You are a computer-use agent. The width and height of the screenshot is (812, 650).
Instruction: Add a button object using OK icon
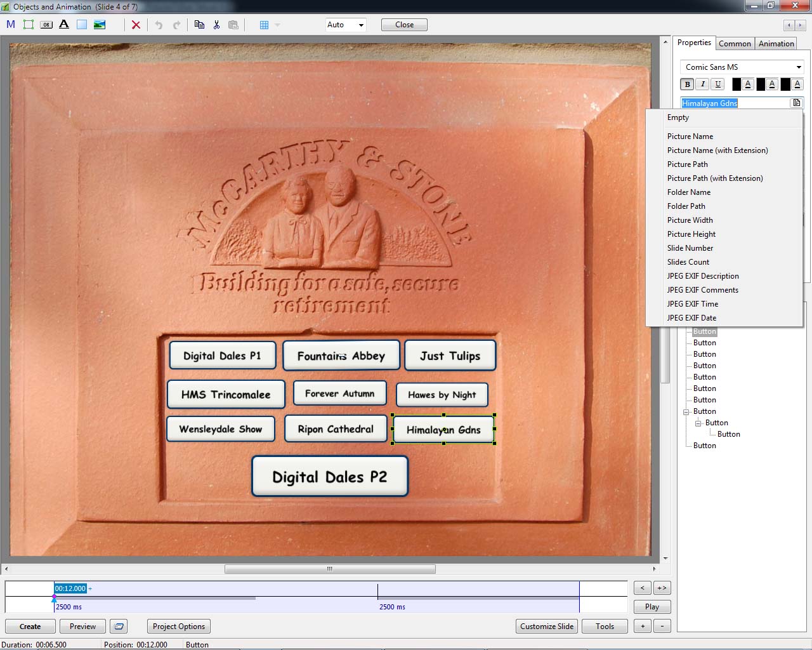click(46, 25)
